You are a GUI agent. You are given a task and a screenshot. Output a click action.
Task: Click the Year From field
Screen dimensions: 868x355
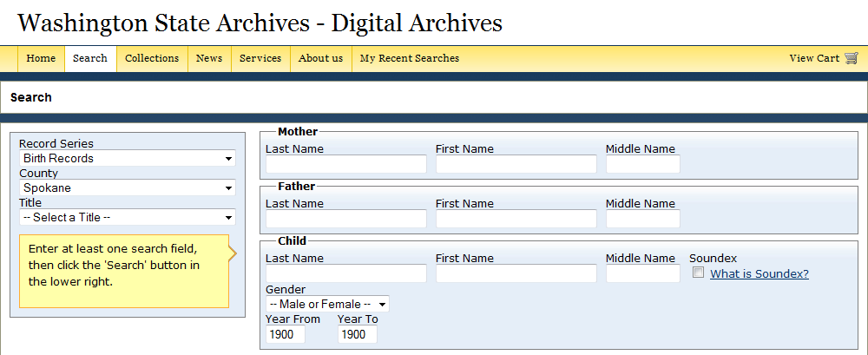coord(286,334)
